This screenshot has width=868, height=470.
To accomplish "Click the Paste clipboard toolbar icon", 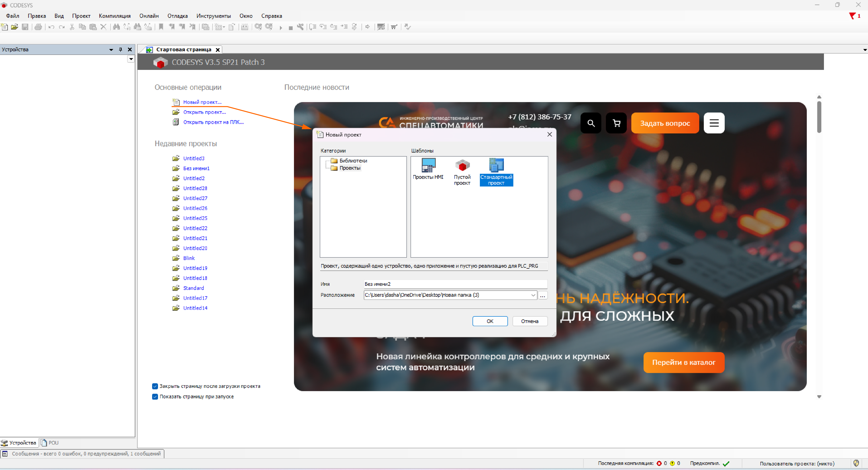I will point(93,27).
